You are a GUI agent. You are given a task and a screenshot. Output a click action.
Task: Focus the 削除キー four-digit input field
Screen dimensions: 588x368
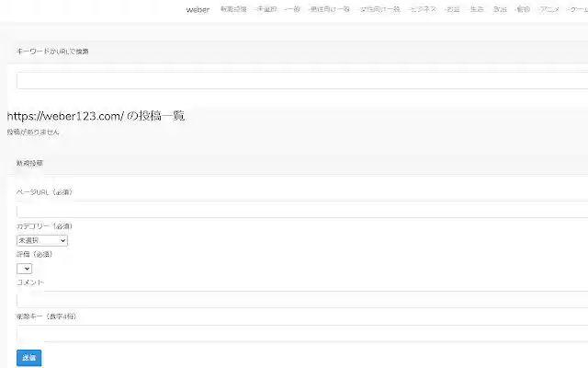[x=302, y=334]
